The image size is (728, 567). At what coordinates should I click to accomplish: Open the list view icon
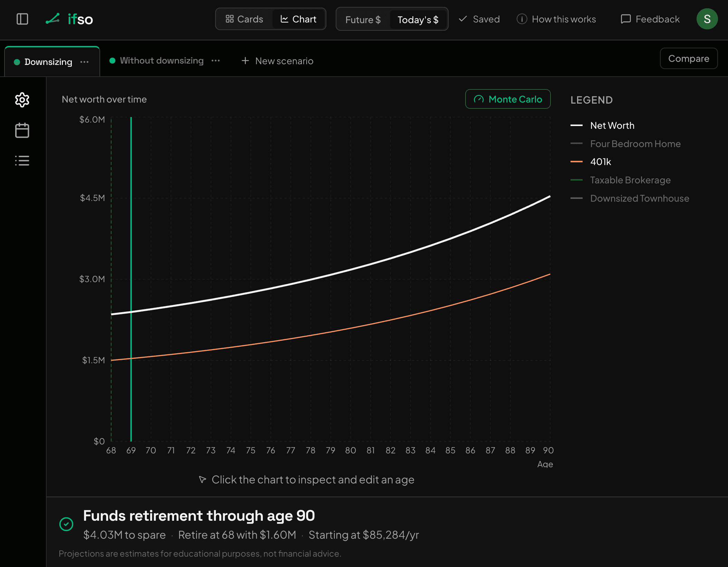(22, 161)
